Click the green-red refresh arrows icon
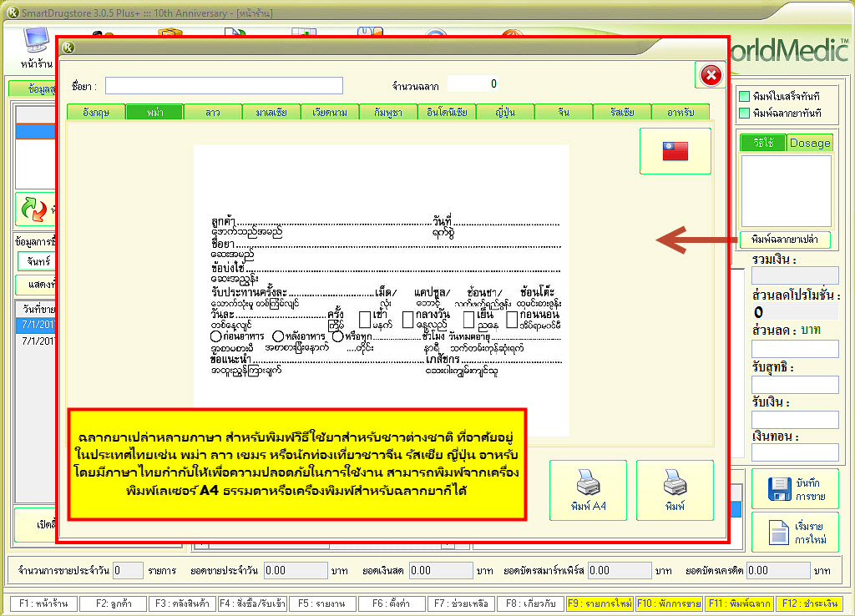 (x=33, y=210)
